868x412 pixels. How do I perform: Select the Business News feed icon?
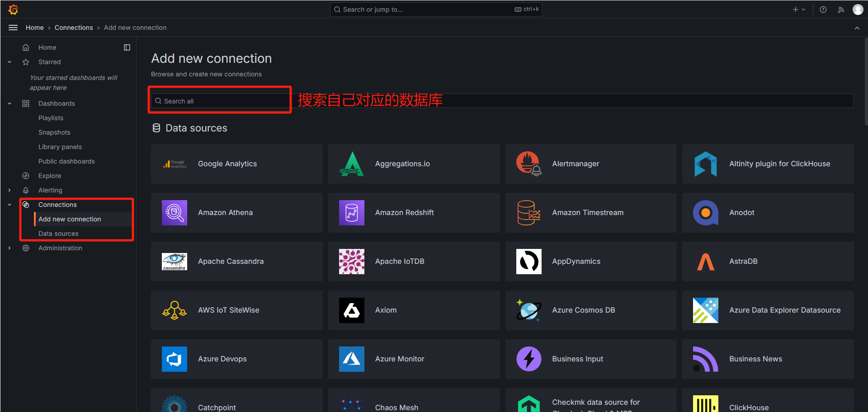706,359
